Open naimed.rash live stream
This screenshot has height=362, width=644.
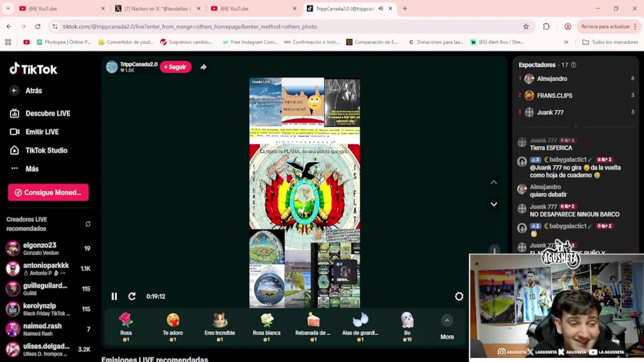[48, 329]
